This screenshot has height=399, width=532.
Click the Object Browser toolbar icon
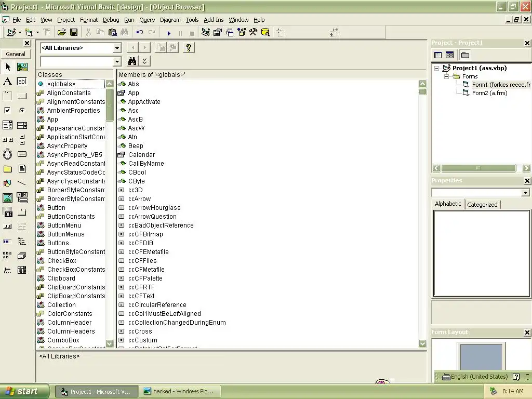[242, 32]
